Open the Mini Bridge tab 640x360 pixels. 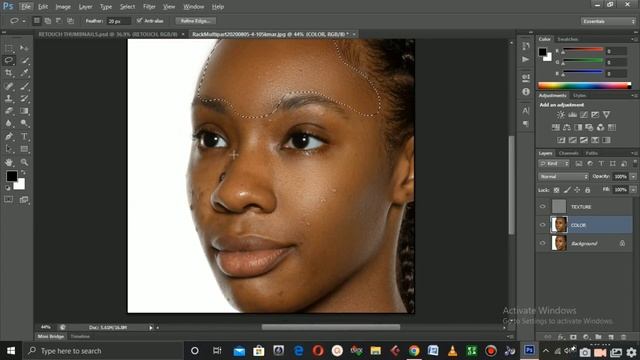(51, 337)
